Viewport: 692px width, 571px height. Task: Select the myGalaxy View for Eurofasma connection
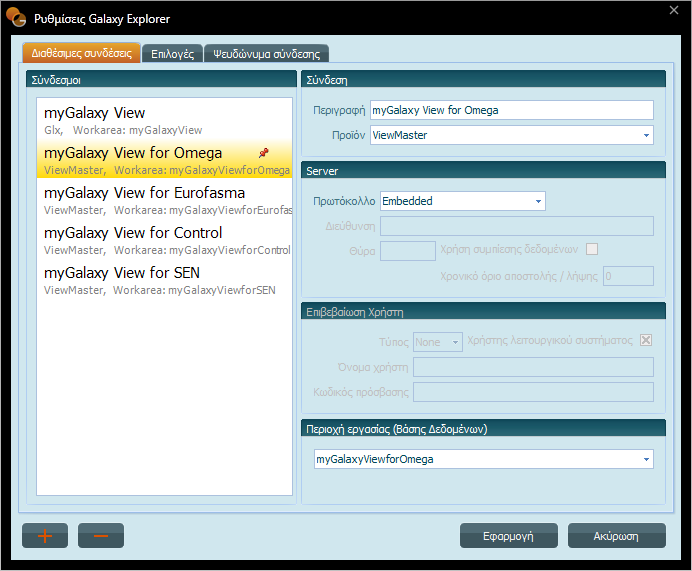pyautogui.click(x=164, y=200)
